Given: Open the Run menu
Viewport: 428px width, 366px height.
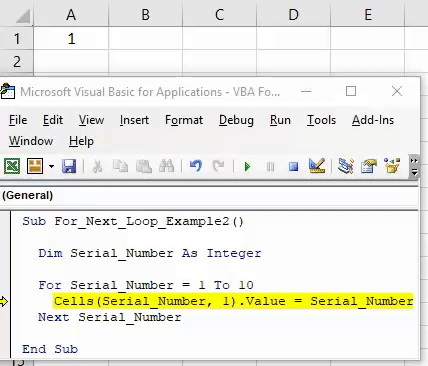Looking at the screenshot, I should (280, 120).
